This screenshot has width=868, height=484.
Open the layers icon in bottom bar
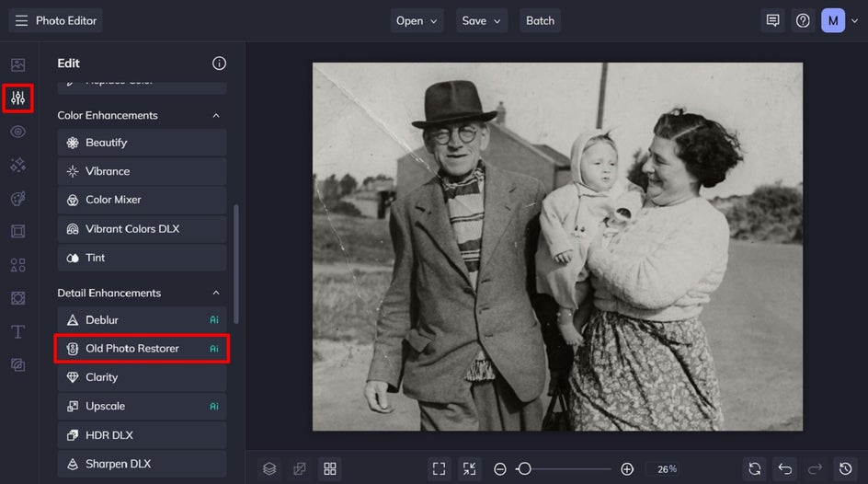pos(269,468)
